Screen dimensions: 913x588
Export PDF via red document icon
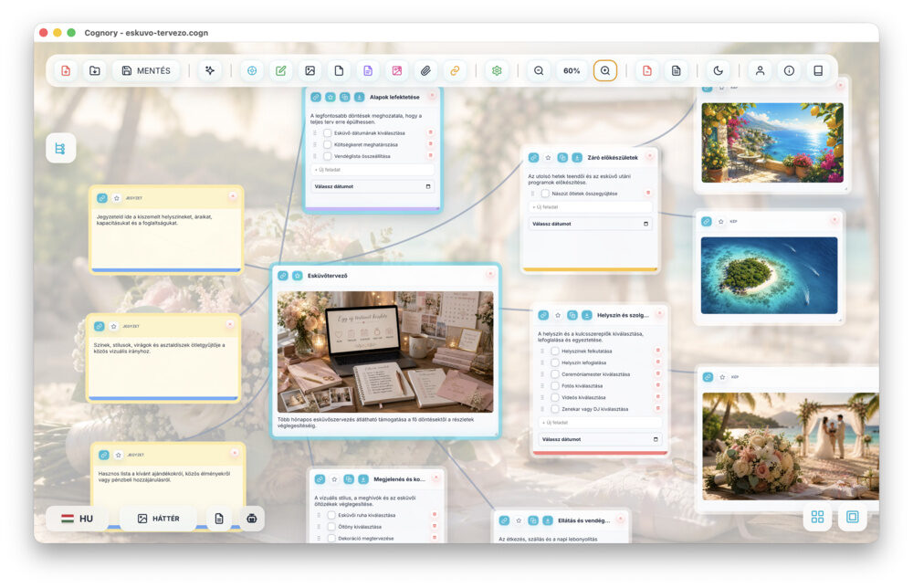(x=647, y=70)
